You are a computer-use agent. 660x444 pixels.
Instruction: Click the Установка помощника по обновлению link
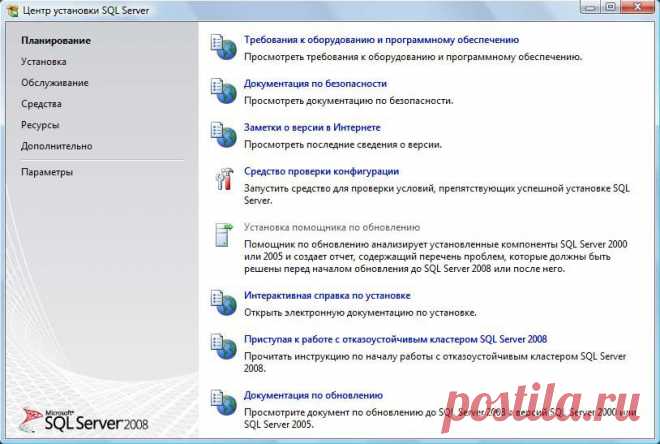tap(332, 227)
